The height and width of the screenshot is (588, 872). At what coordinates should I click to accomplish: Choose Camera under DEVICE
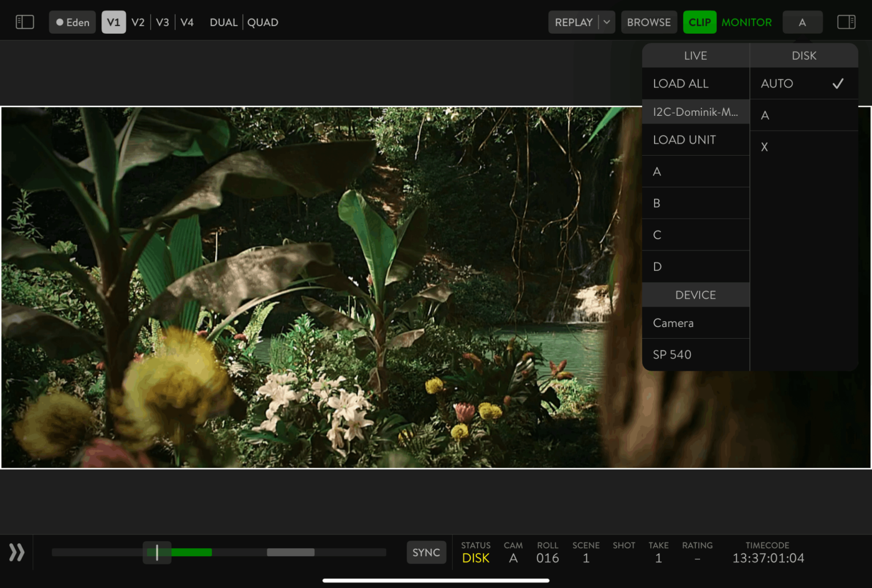pyautogui.click(x=695, y=323)
